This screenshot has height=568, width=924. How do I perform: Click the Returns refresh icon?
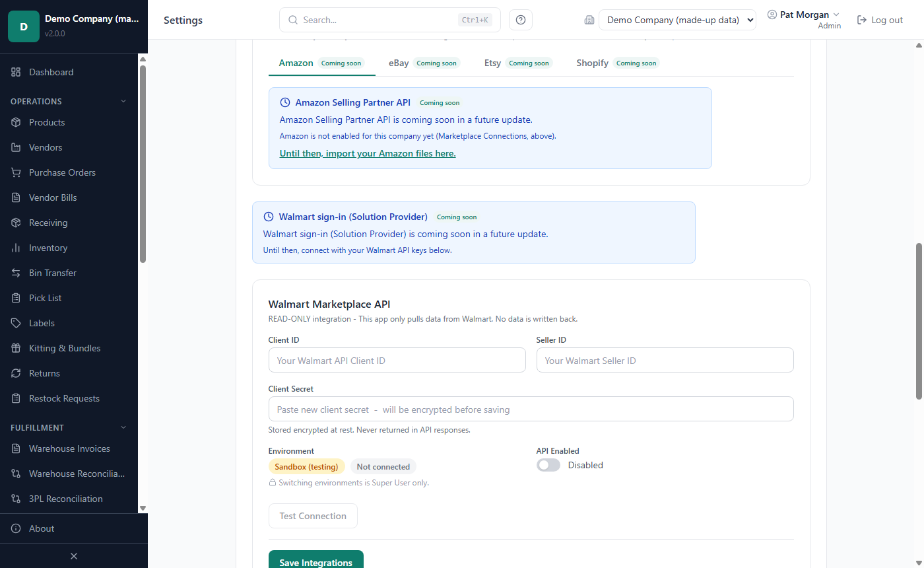pyautogui.click(x=16, y=373)
